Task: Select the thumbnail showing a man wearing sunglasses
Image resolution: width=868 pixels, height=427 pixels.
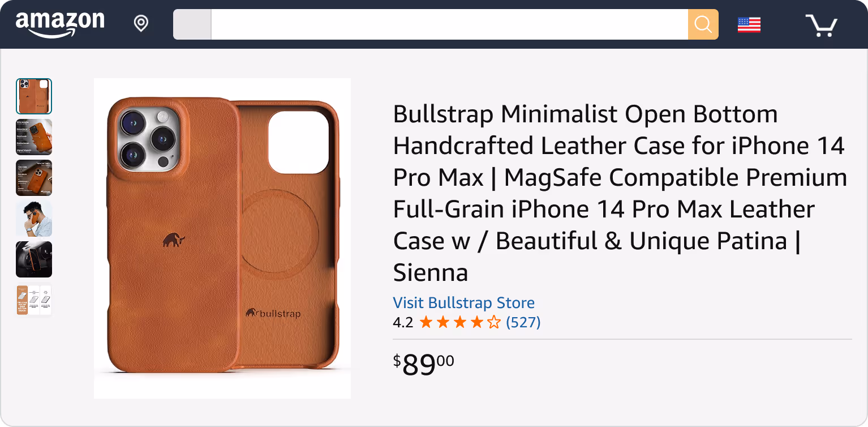Action: pos(34,219)
